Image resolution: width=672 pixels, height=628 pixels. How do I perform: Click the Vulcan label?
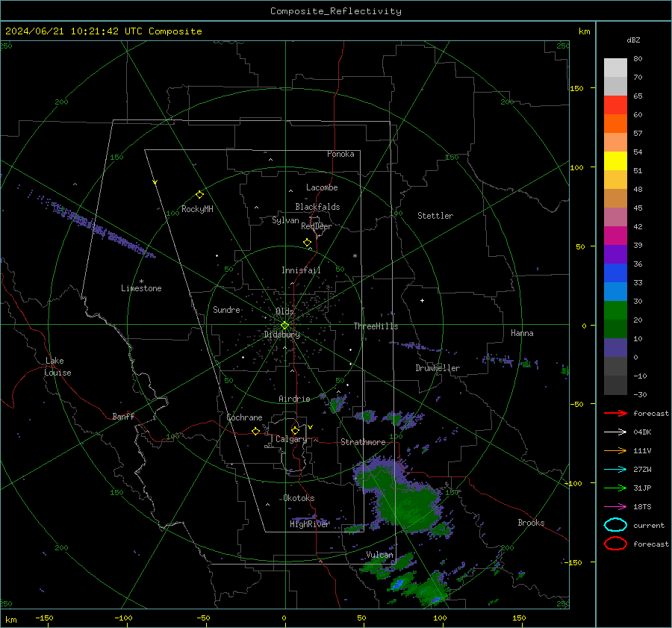(x=379, y=555)
